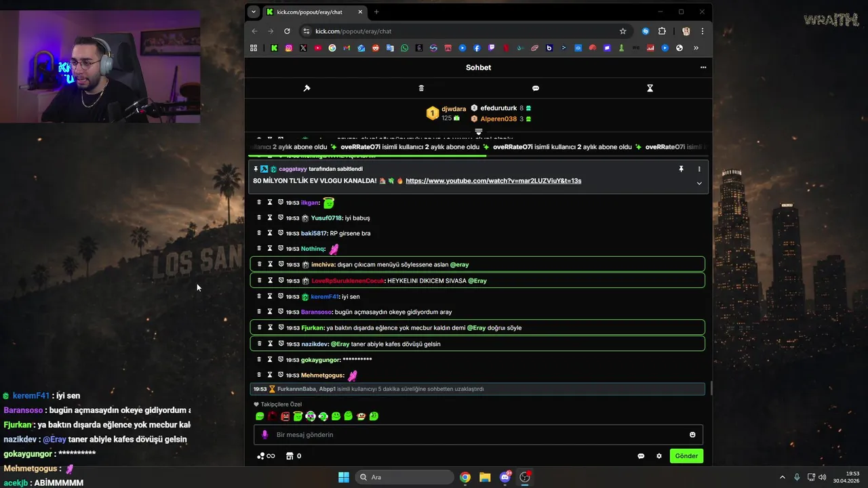Image resolution: width=868 pixels, height=488 pixels.
Task: Open chat settings gear icon
Action: (658, 456)
